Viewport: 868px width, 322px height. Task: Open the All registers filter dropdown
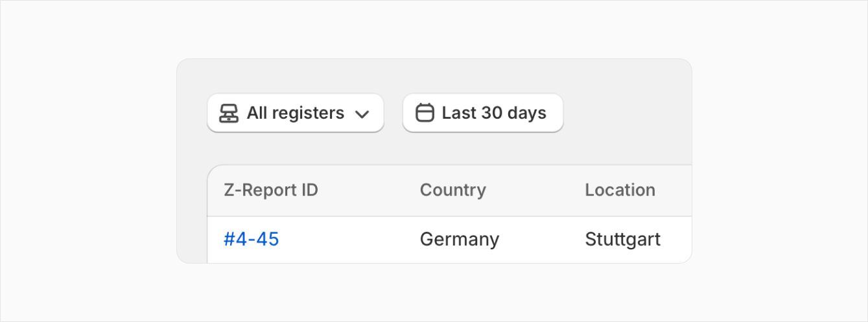tap(296, 113)
